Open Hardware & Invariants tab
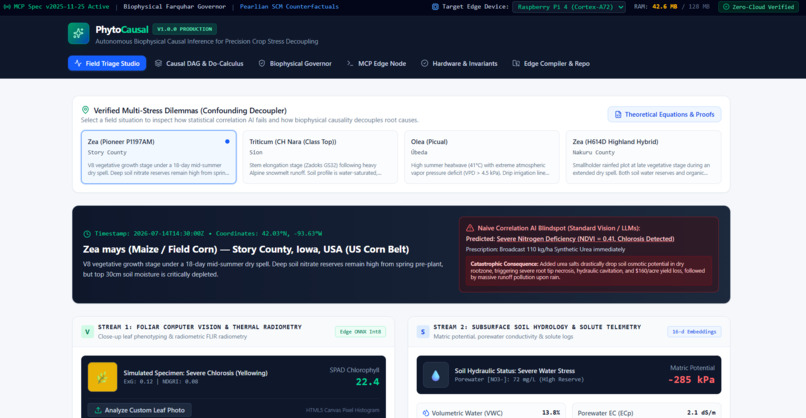 click(459, 63)
